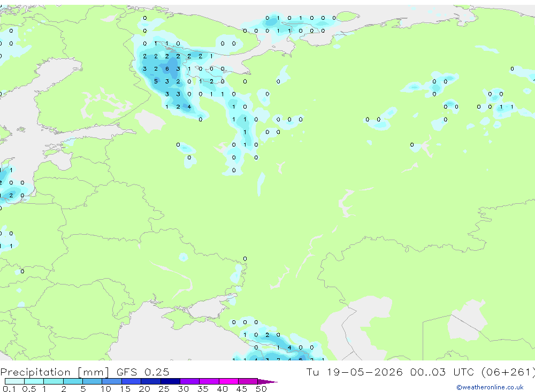535x392 pixels.
Task: Select the 30–35 mm purple legend swatch
Action: pyautogui.click(x=190, y=381)
